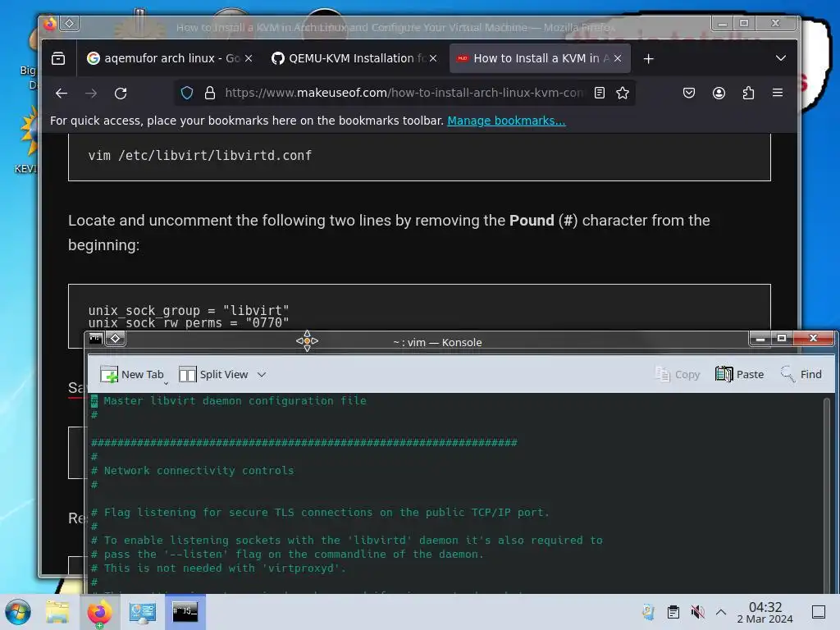
Task: Click the Network connectivity controls comment line
Action: click(x=192, y=470)
